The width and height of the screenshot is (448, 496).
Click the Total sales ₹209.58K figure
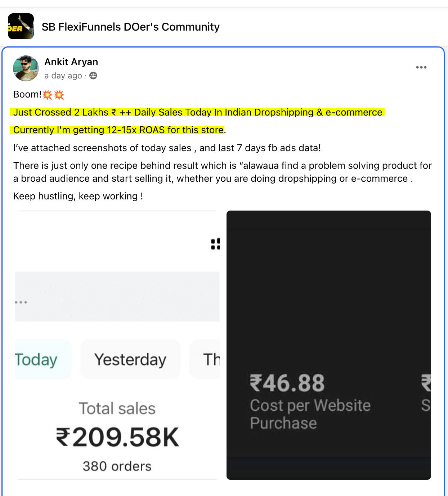118,437
